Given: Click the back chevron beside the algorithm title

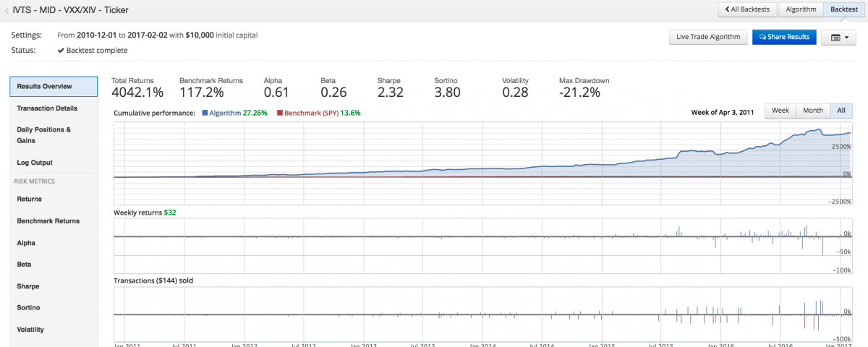Looking at the screenshot, I should 7,10.
